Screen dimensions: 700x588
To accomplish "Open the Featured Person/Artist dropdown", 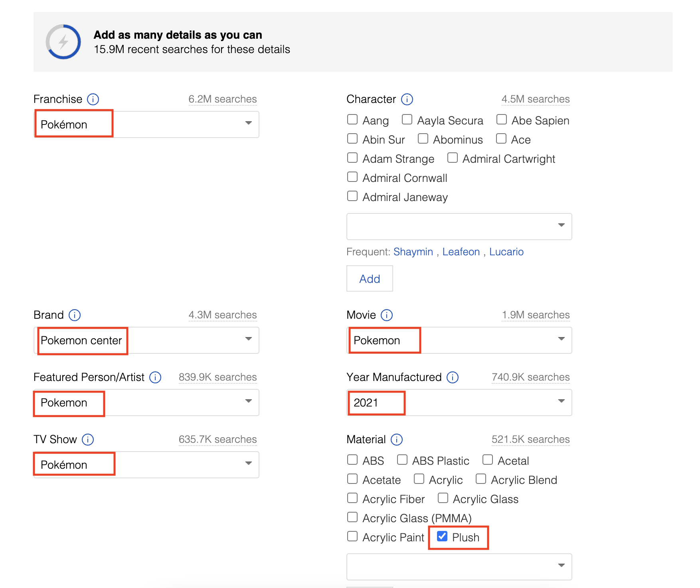I will (x=146, y=403).
